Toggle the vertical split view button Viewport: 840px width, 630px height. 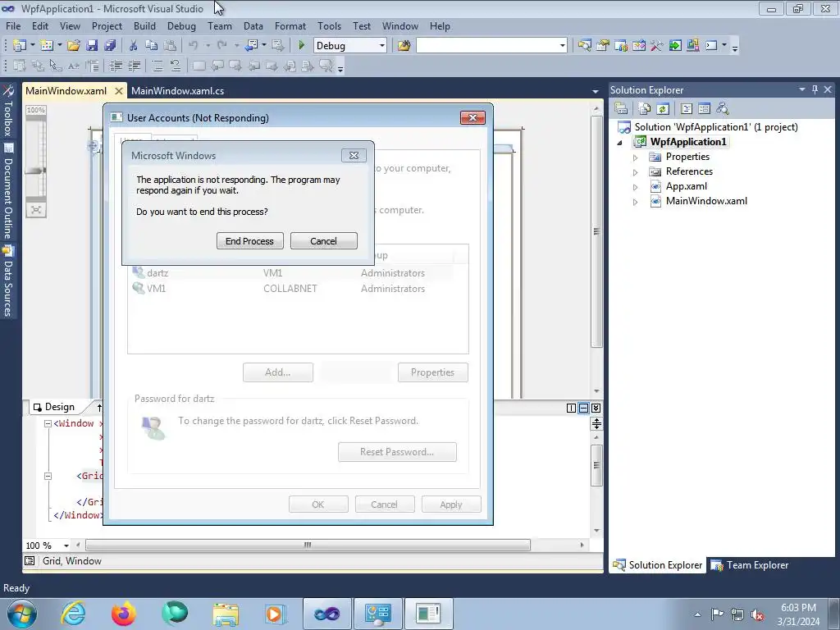click(x=571, y=409)
